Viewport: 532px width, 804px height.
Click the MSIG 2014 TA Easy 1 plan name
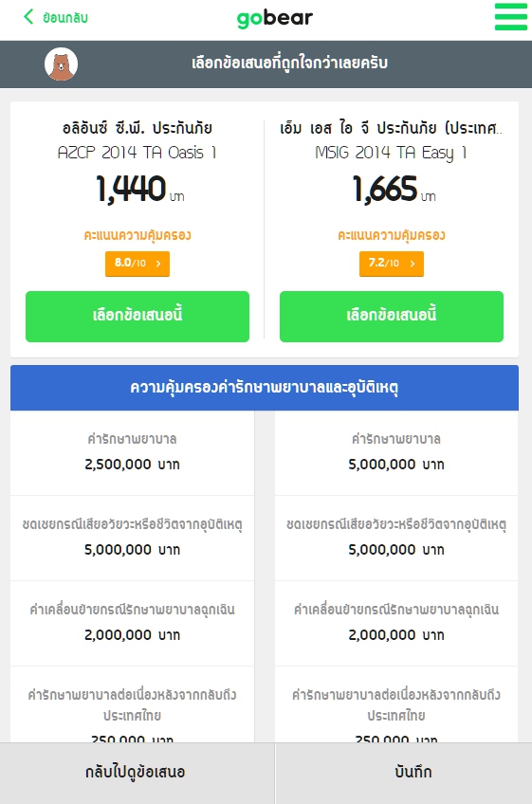(x=391, y=153)
